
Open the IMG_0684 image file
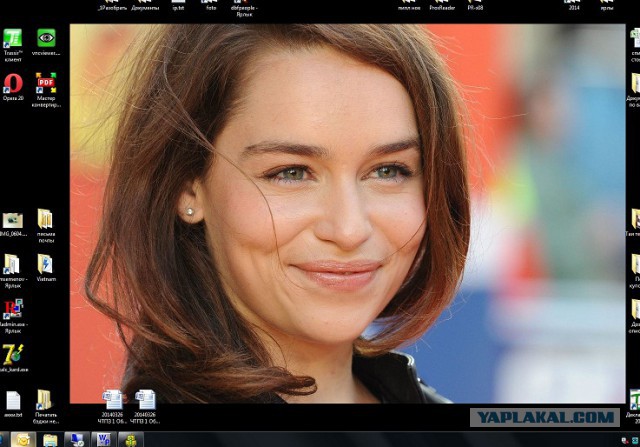coord(13,221)
